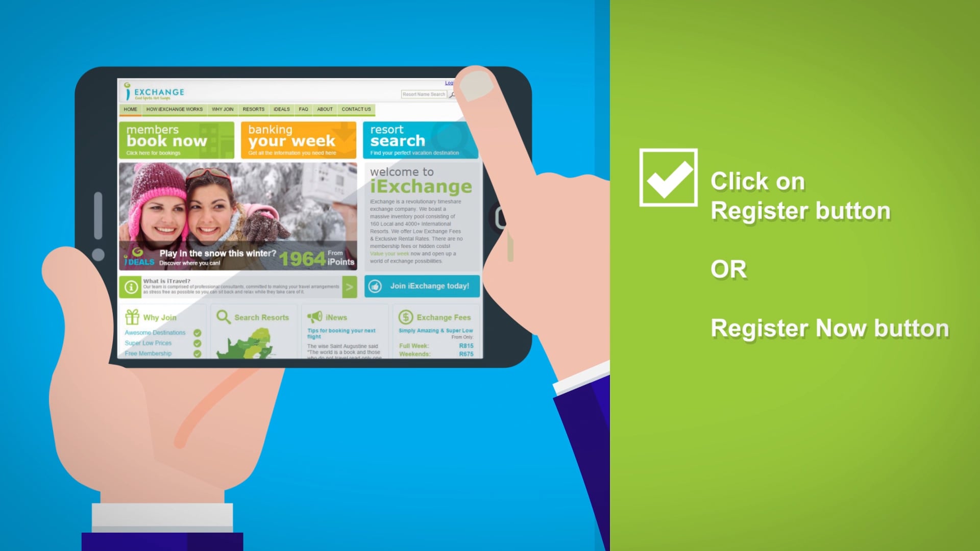Click the Resort Search input field
980x551 pixels.
tap(425, 94)
